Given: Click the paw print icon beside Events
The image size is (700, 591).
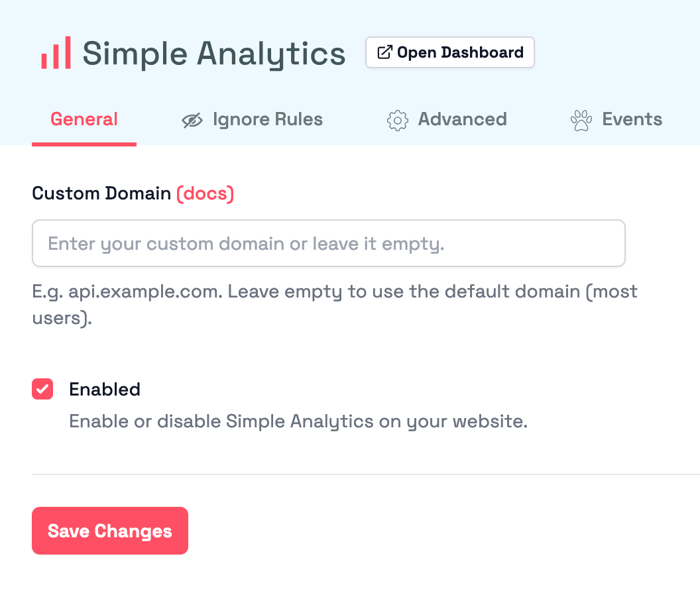Looking at the screenshot, I should point(581,120).
